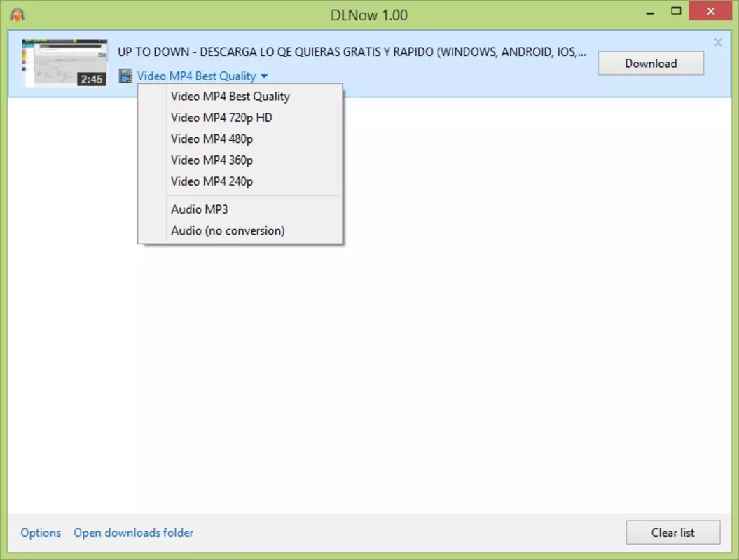The width and height of the screenshot is (739, 560).
Task: Clear the list of downloads
Action: [672, 533]
